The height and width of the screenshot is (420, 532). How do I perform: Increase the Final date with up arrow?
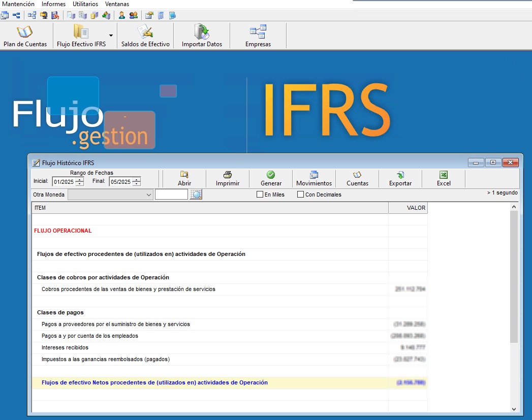(136, 179)
